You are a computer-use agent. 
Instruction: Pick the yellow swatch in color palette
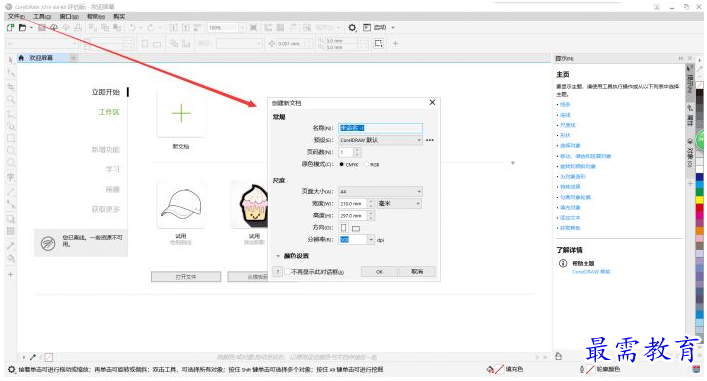699,200
